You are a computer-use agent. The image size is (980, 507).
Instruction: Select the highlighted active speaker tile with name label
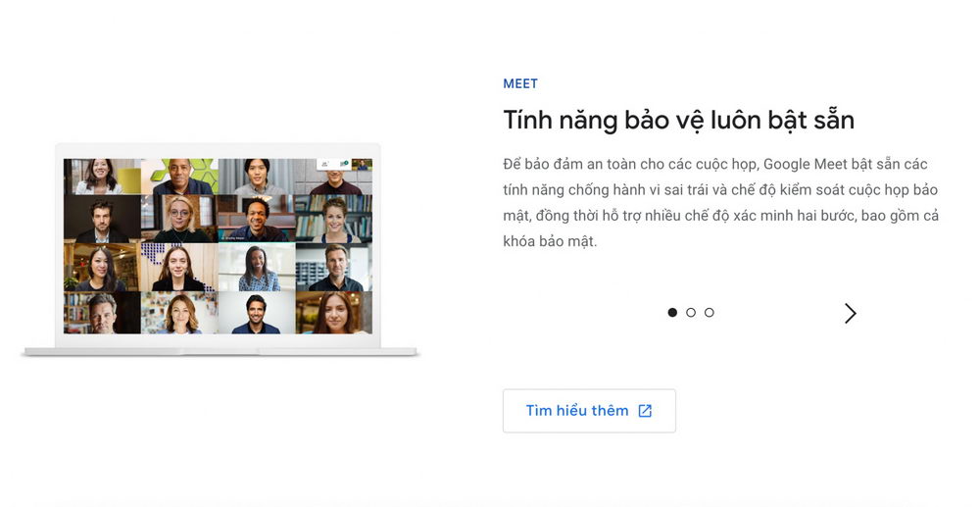(x=256, y=219)
